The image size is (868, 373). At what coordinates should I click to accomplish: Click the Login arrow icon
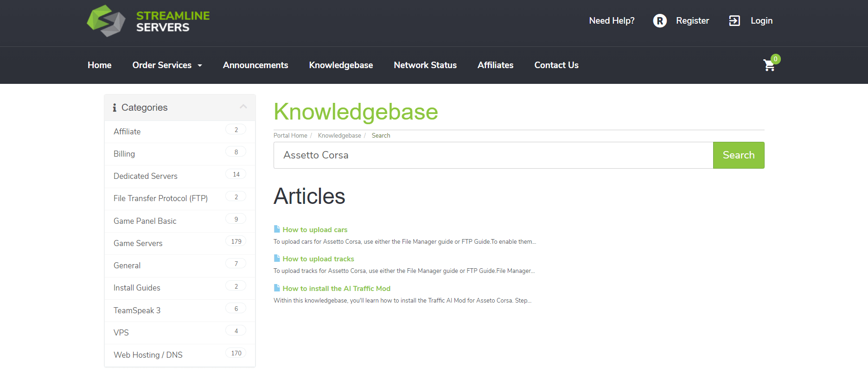pyautogui.click(x=734, y=21)
